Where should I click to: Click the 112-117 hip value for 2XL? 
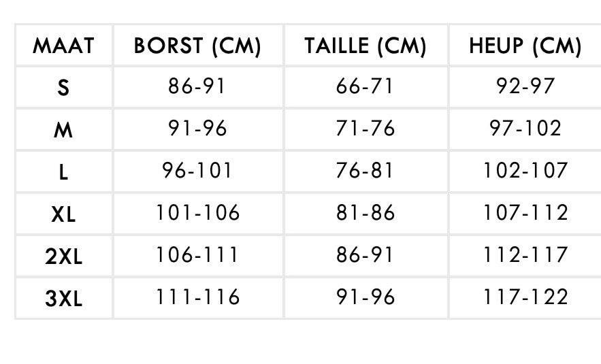tap(525, 254)
